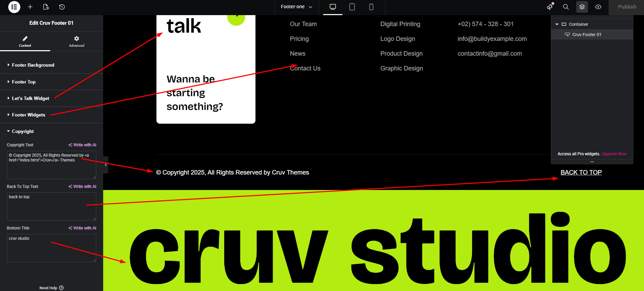The image size is (644, 291).
Task: Switch to tablet view icon
Action: click(352, 7)
